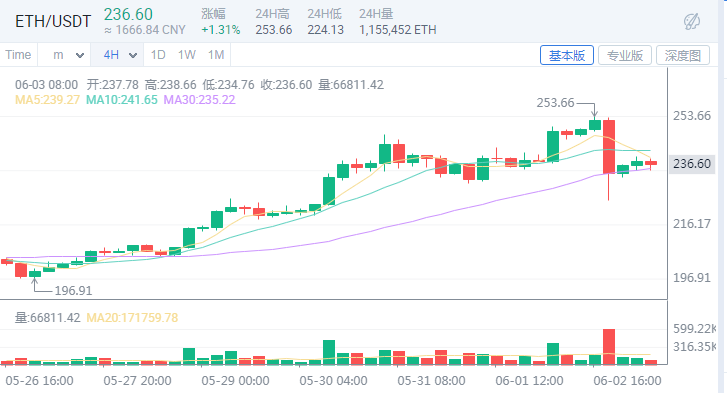Click the tallest red volume bar
This screenshot has height=393, width=727.
click(x=609, y=347)
